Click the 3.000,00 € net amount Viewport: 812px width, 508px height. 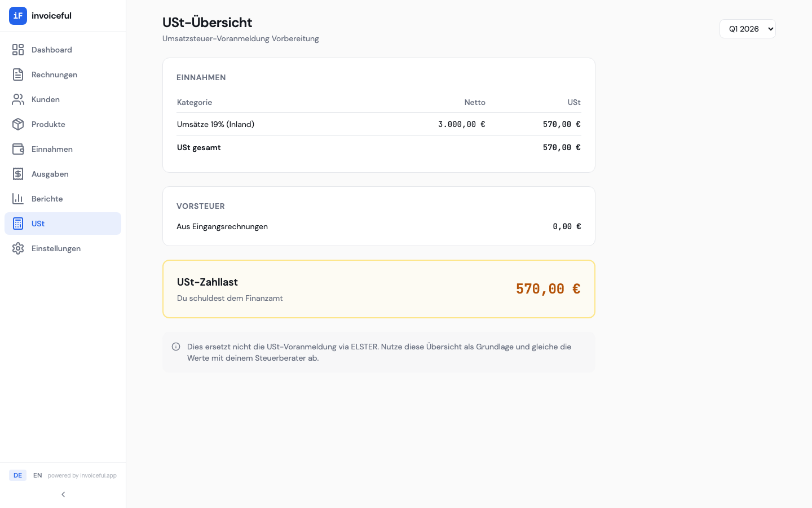(462, 124)
